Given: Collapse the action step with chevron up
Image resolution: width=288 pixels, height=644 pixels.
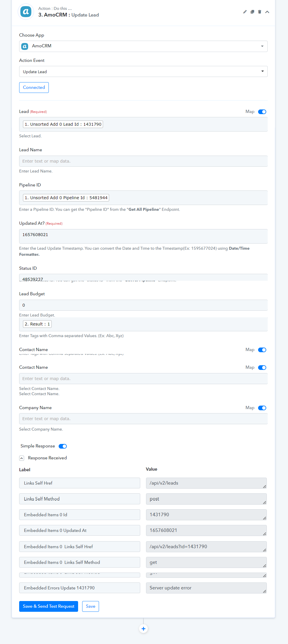Looking at the screenshot, I should pos(267,12).
